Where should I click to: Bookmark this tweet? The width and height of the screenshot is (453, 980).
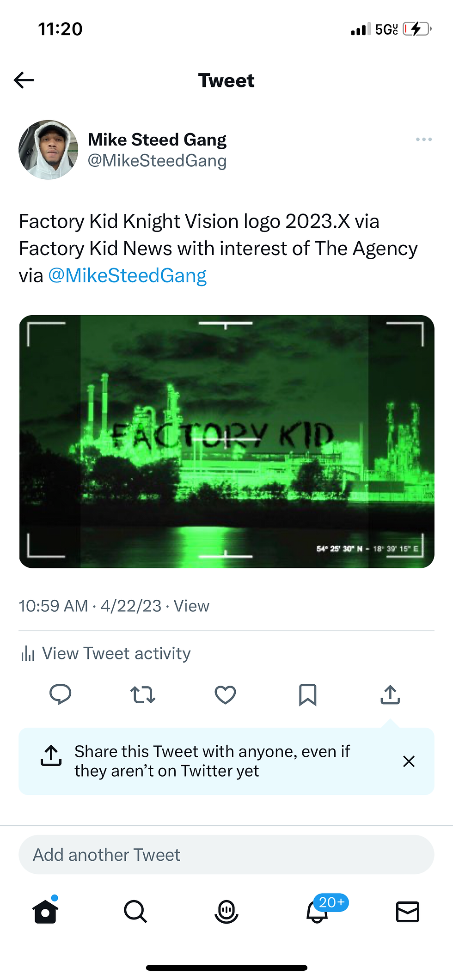307,694
